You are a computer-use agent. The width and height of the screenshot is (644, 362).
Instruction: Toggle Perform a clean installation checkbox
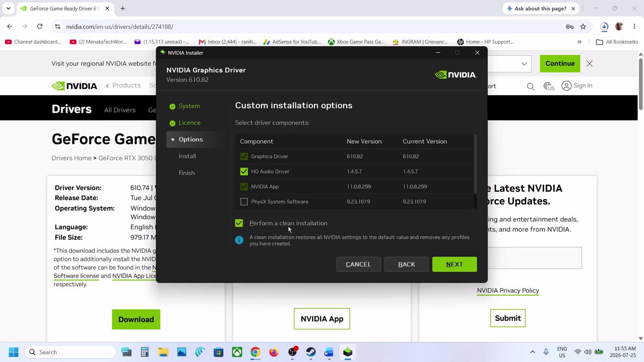coord(239,223)
